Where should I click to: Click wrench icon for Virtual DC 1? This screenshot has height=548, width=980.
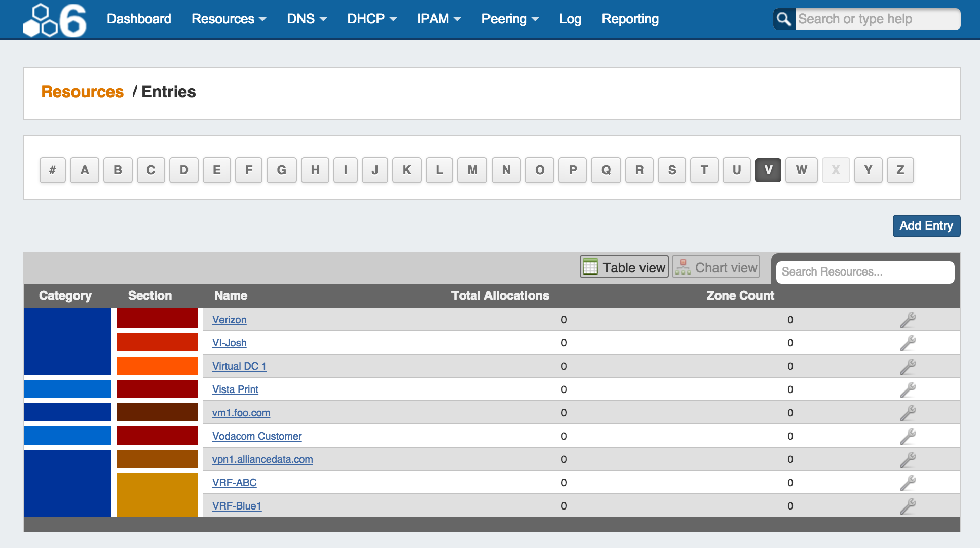pos(908,367)
